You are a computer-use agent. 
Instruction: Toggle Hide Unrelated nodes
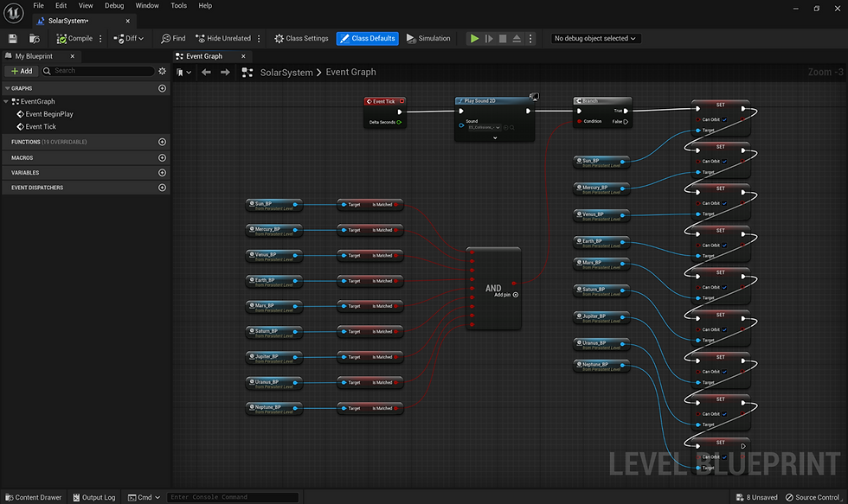tap(222, 38)
